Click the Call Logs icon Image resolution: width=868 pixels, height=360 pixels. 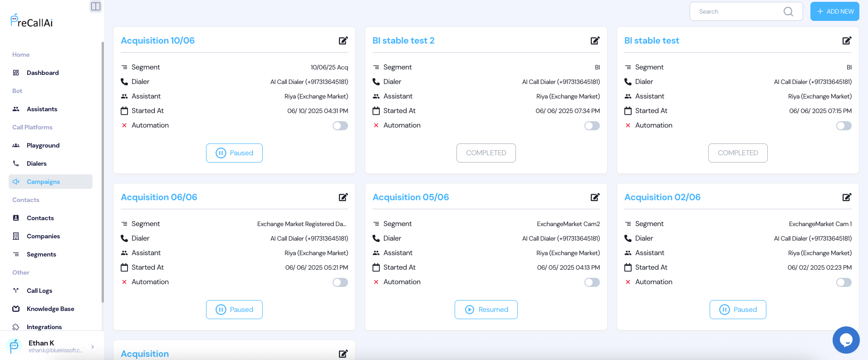[16, 291]
